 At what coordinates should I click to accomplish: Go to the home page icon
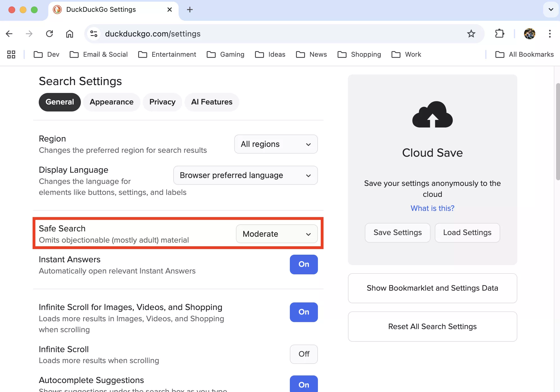tap(69, 34)
